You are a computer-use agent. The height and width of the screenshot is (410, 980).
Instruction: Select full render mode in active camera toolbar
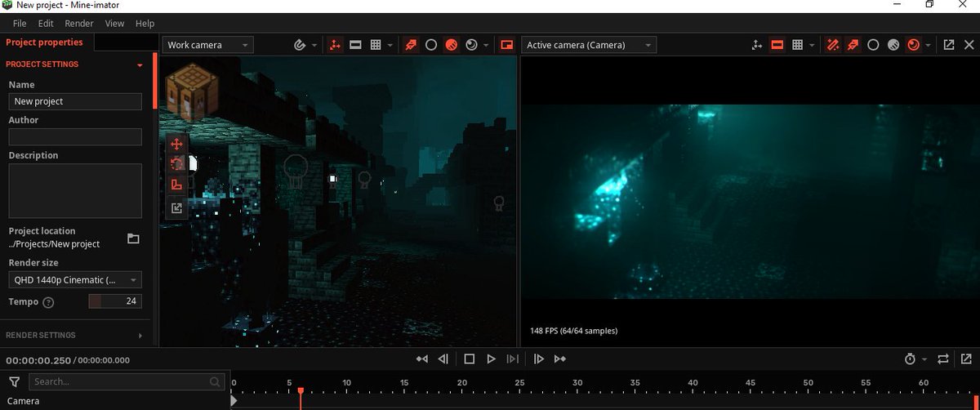pos(914,45)
